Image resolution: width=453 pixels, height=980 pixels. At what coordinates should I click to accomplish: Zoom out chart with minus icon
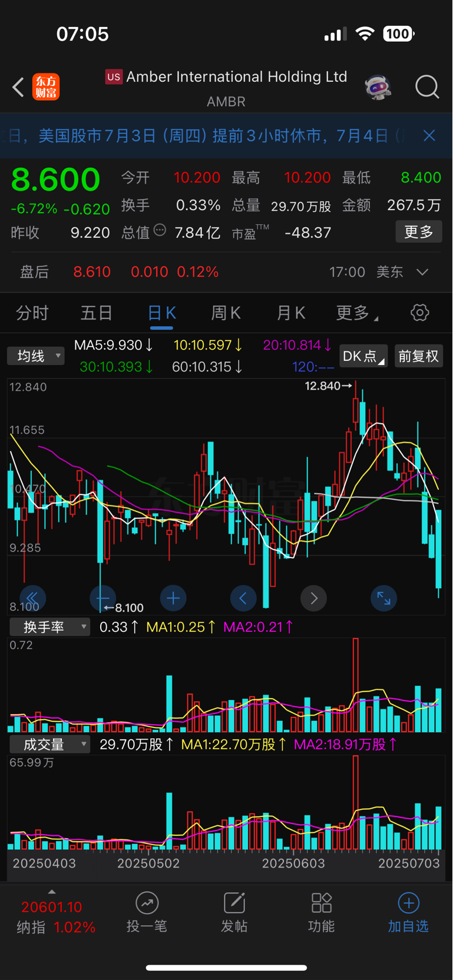[102, 599]
